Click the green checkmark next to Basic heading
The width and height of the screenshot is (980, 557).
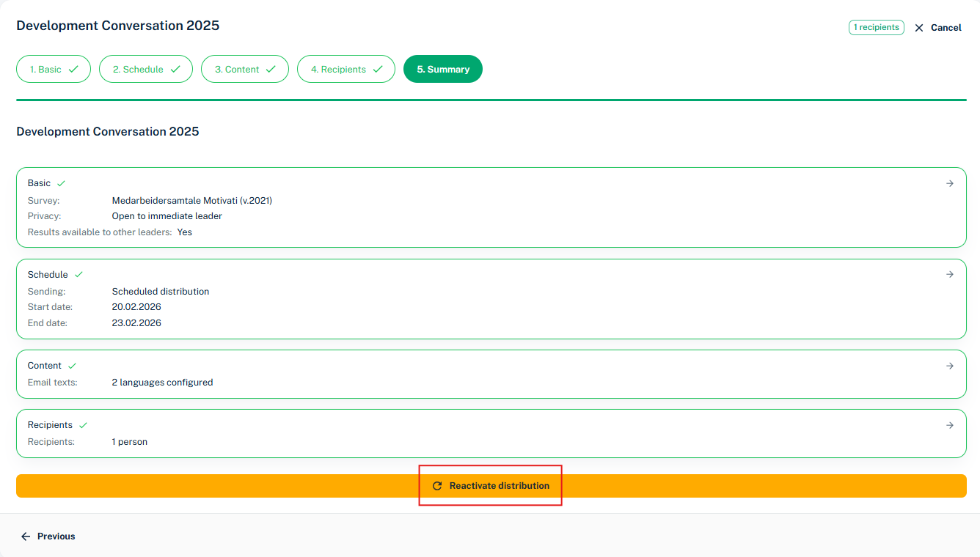pyautogui.click(x=62, y=183)
